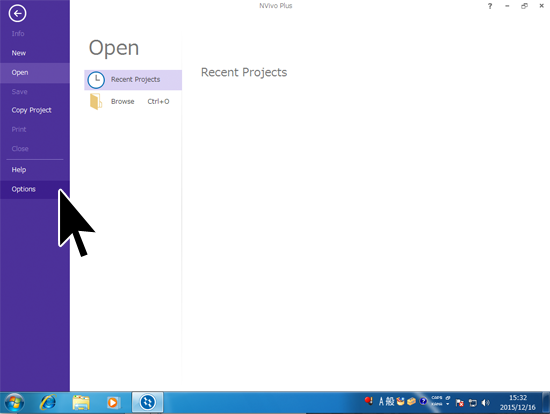The image size is (550, 414).
Task: Open Action Center flag tray icon
Action: (x=460, y=403)
